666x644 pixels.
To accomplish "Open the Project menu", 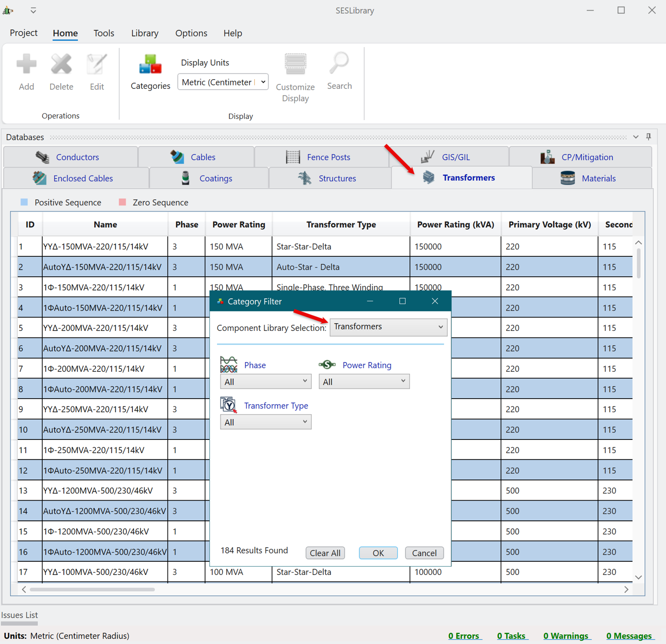I will [x=24, y=33].
